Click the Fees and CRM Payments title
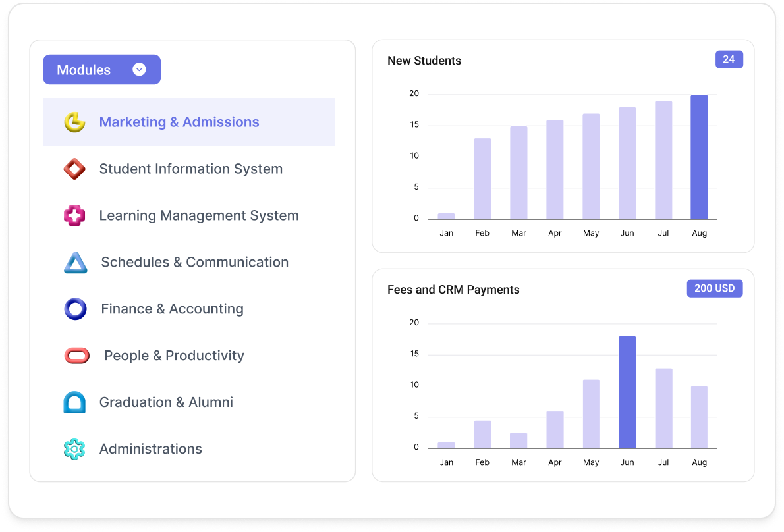Image resolution: width=784 pixels, height=532 pixels. coord(453,290)
